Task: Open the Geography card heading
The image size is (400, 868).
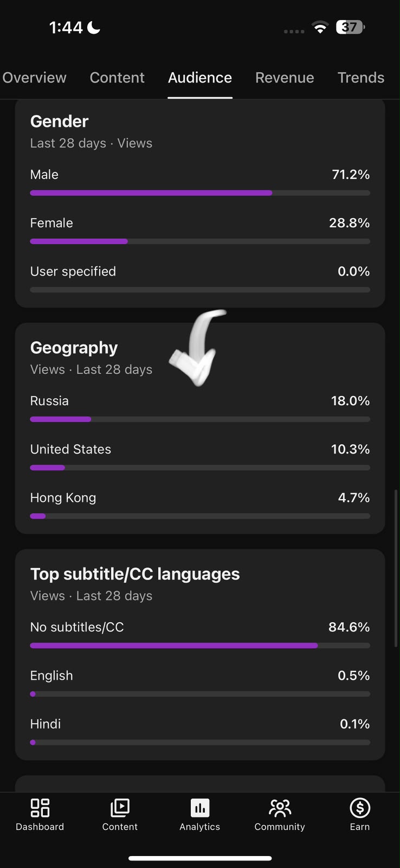Action: (x=74, y=347)
